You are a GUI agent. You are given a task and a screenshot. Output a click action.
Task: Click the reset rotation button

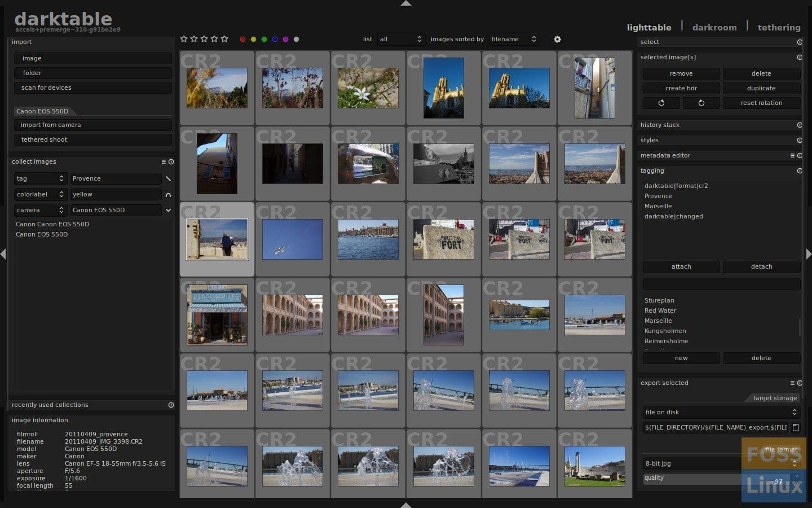[761, 103]
